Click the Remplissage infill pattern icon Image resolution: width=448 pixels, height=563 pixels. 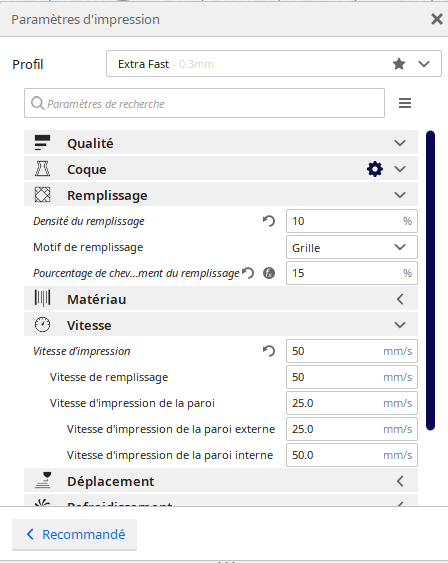tap(42, 195)
